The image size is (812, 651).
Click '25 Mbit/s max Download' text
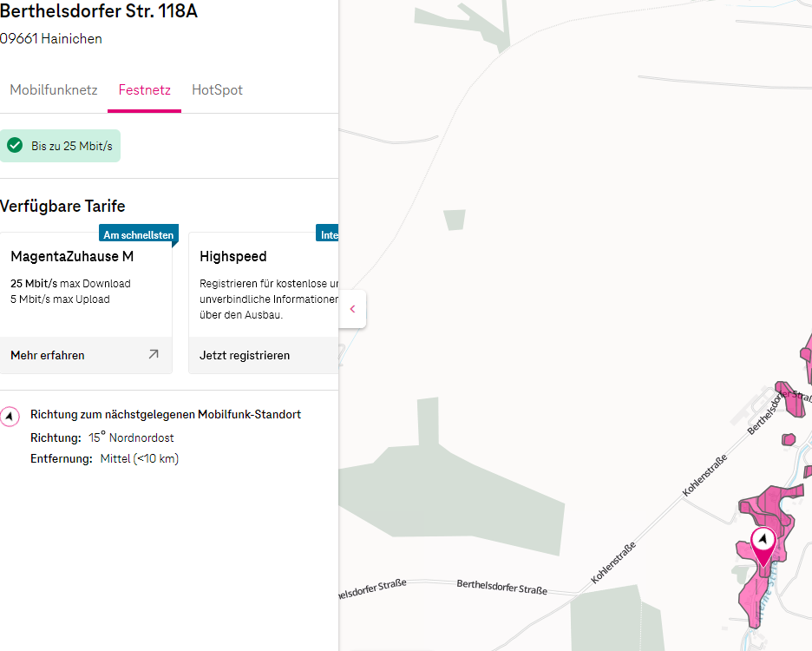[x=70, y=284]
